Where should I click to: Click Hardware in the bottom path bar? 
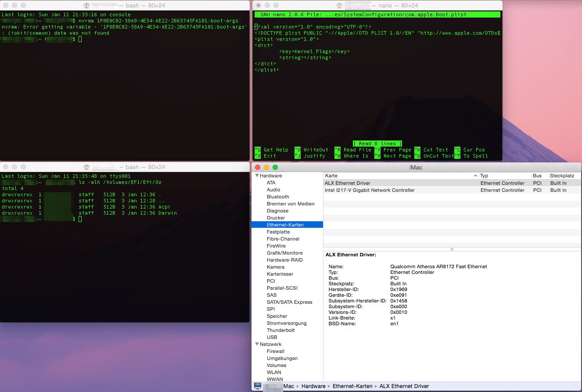click(313, 386)
